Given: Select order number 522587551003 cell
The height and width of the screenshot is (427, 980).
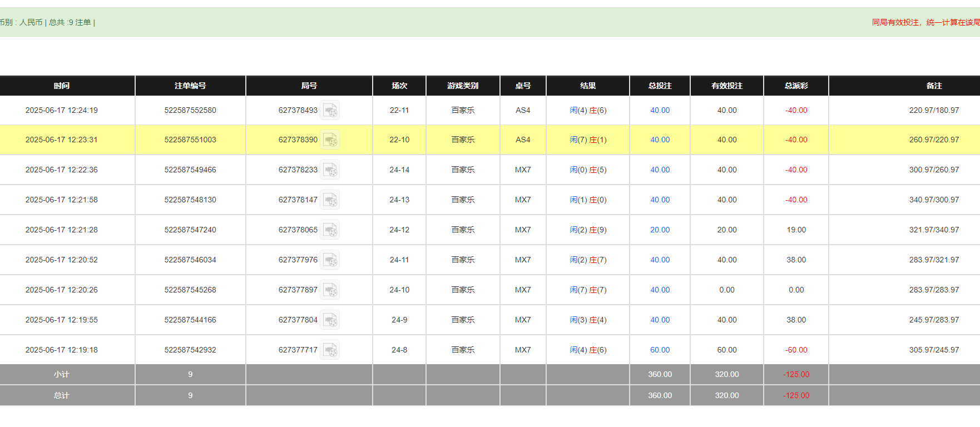Looking at the screenshot, I should click(190, 140).
